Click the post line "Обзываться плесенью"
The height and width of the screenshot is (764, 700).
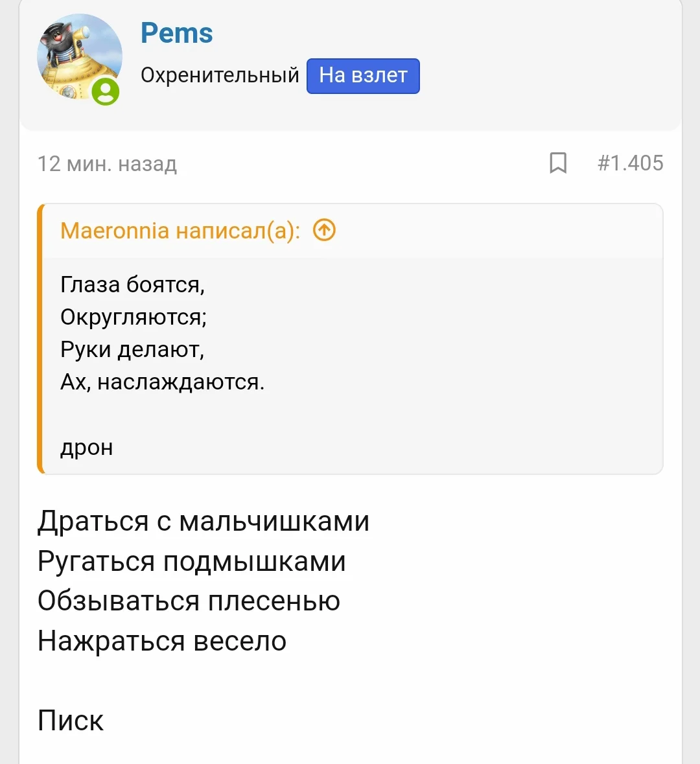[x=189, y=601]
